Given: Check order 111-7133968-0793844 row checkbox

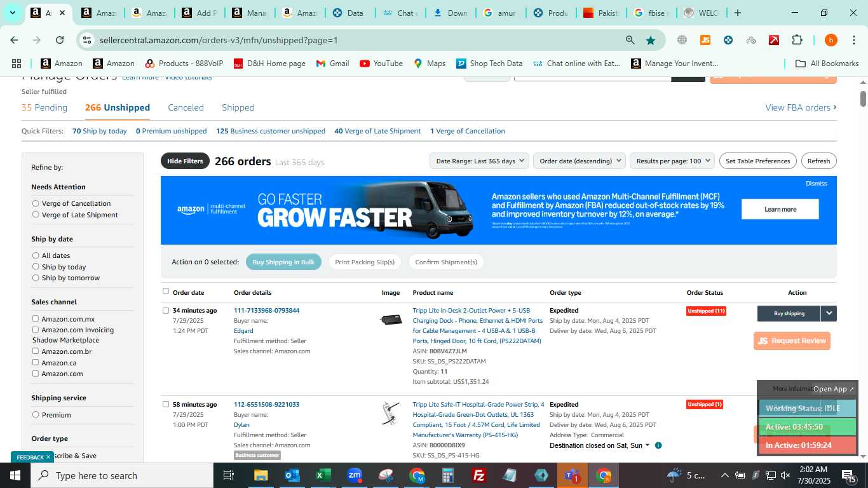Looking at the screenshot, I should point(166,311).
